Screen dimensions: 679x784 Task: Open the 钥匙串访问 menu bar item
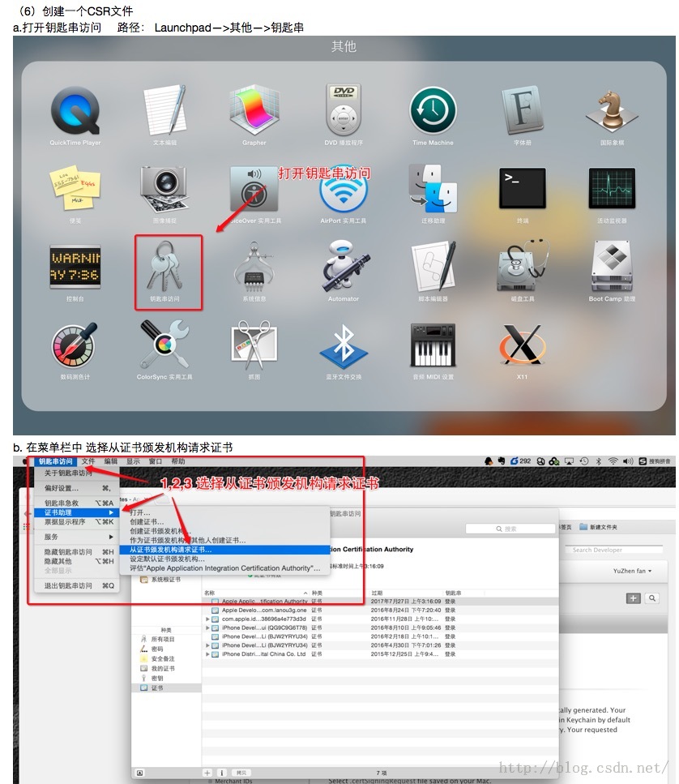coord(55,461)
